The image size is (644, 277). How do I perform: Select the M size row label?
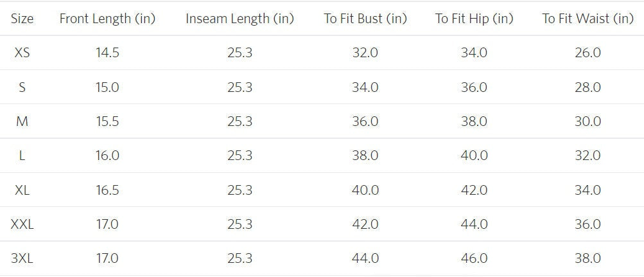click(22, 121)
